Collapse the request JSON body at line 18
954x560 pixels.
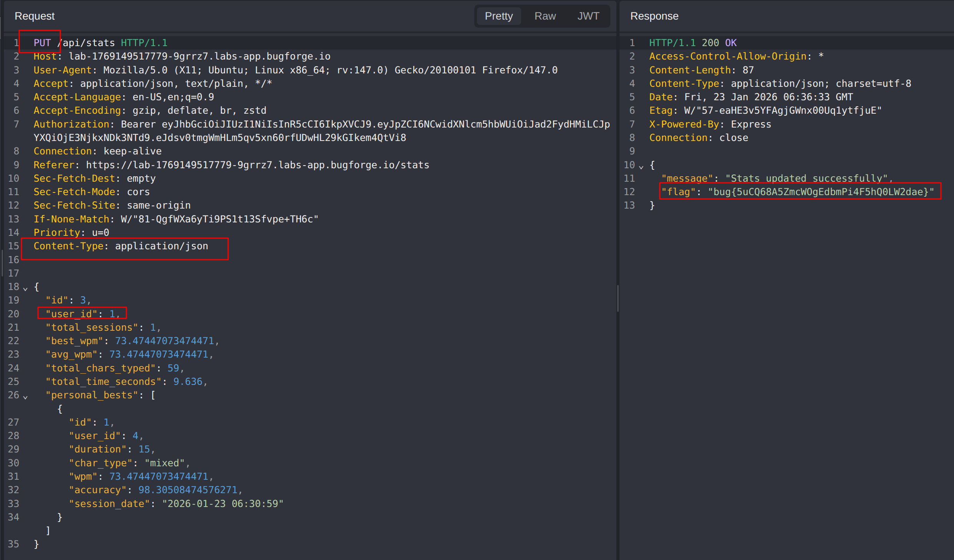click(25, 288)
